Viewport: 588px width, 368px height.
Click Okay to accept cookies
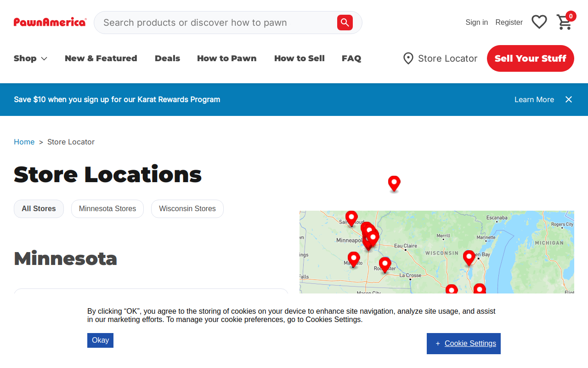(100, 340)
